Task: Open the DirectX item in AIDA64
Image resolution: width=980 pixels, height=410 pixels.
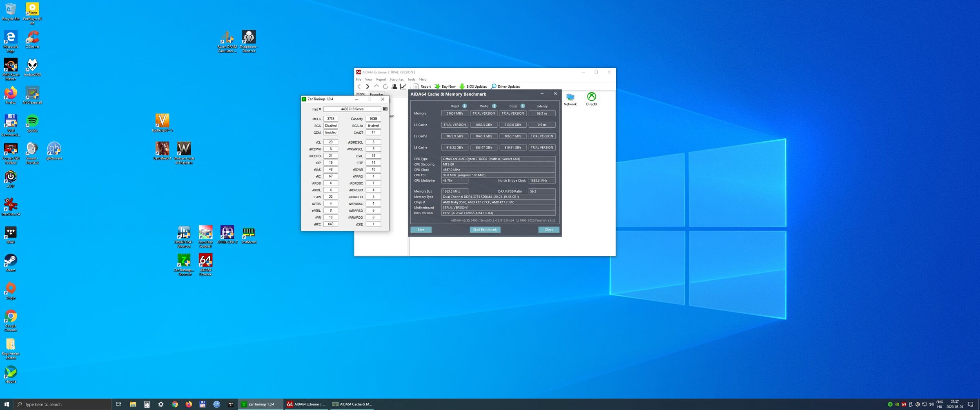Action: [x=591, y=99]
